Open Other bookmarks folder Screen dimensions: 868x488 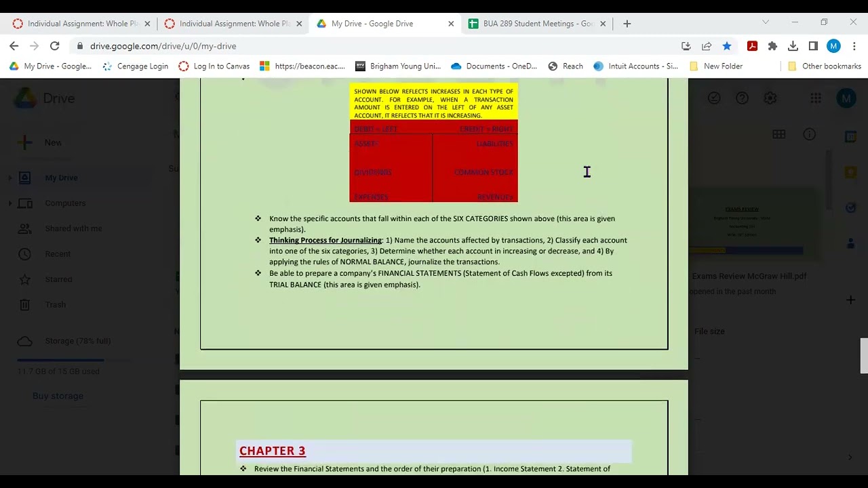(825, 66)
